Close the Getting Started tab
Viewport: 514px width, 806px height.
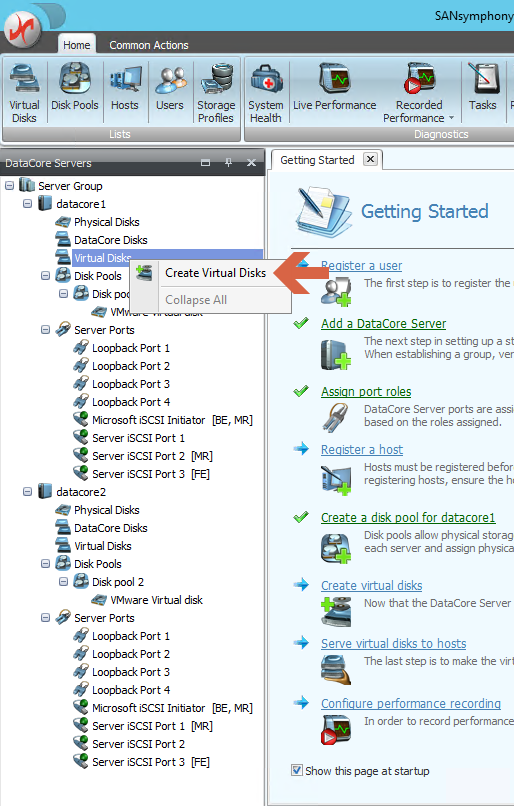tap(370, 159)
